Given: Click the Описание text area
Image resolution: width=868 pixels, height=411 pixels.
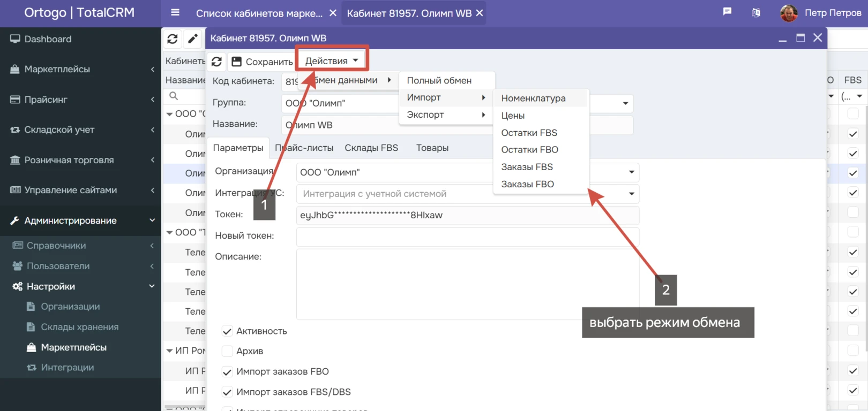Looking at the screenshot, I should (x=467, y=284).
